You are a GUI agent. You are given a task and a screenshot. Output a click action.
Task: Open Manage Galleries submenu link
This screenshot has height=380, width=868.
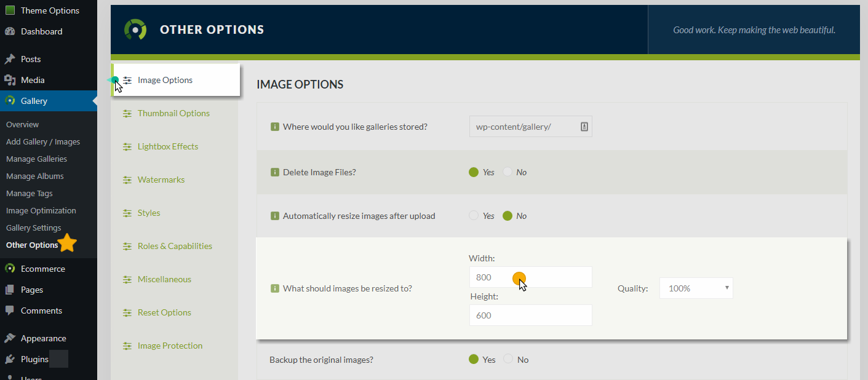point(36,159)
